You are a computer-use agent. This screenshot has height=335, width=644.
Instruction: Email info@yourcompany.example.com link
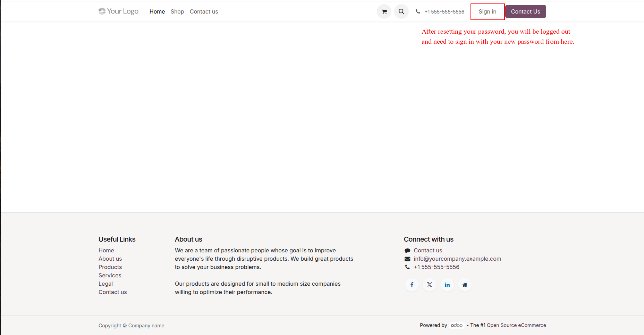coord(457,259)
